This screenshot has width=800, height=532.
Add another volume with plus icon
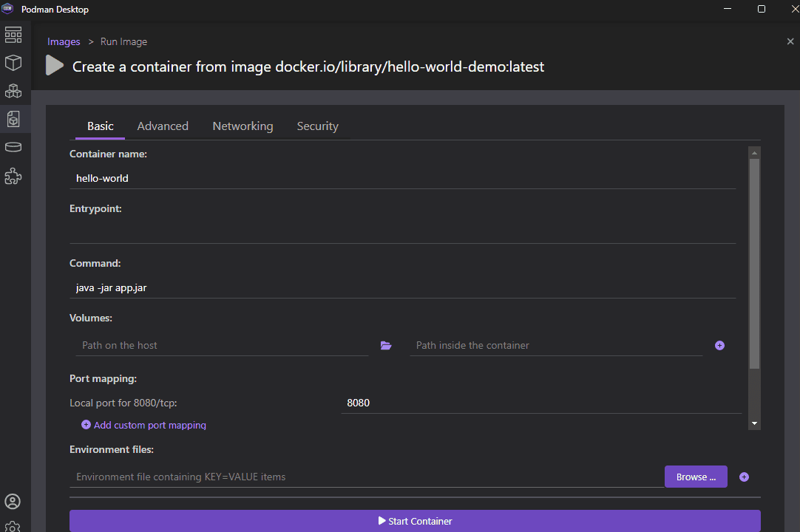coord(719,345)
